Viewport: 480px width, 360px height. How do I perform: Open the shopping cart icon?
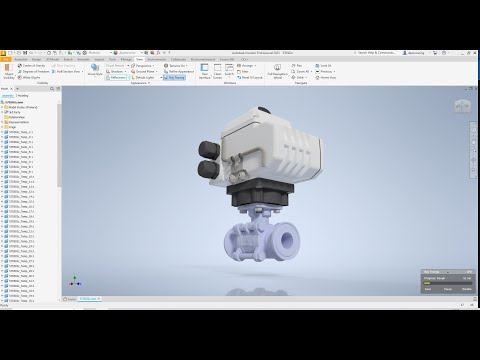(x=435, y=53)
